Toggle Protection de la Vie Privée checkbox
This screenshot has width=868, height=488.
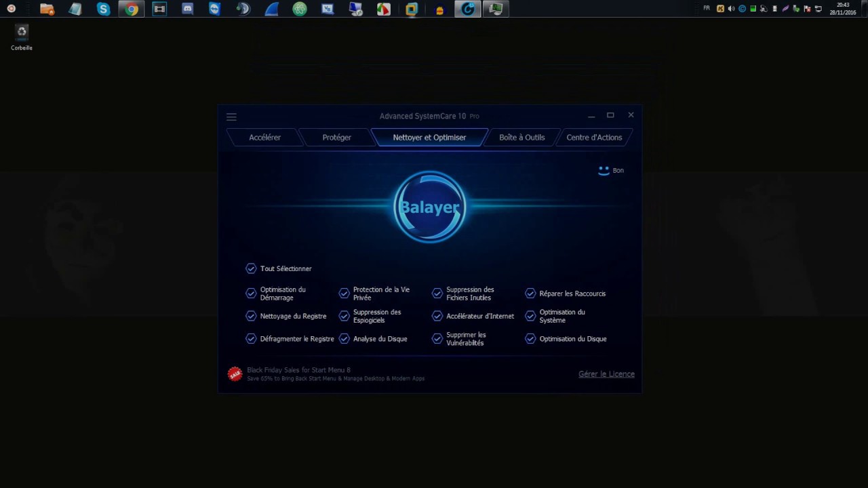tap(344, 293)
